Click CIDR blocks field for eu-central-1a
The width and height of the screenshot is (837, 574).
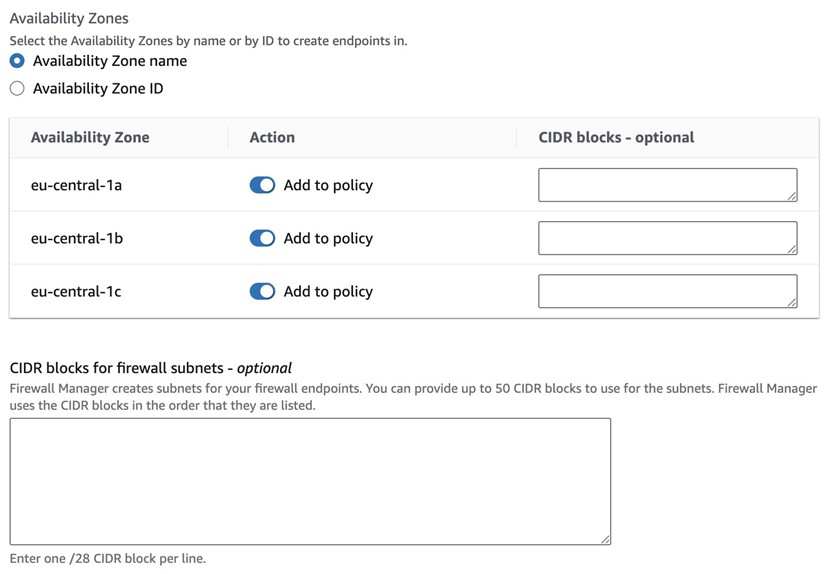coord(667,185)
